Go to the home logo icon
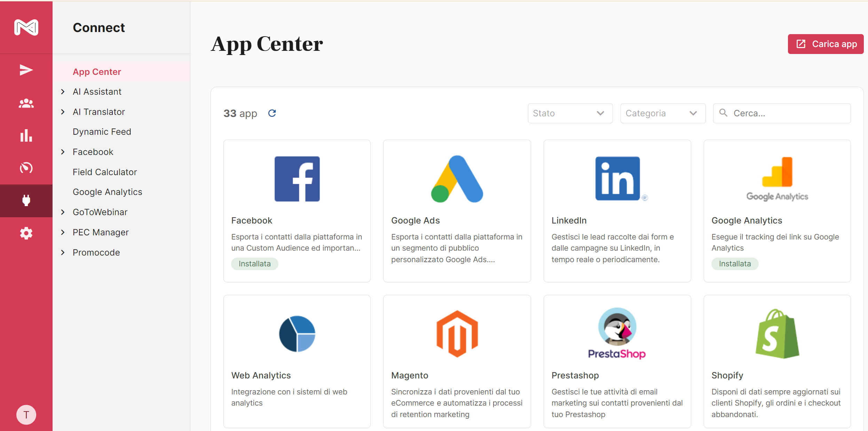Viewport: 868px width, 431px height. click(26, 28)
